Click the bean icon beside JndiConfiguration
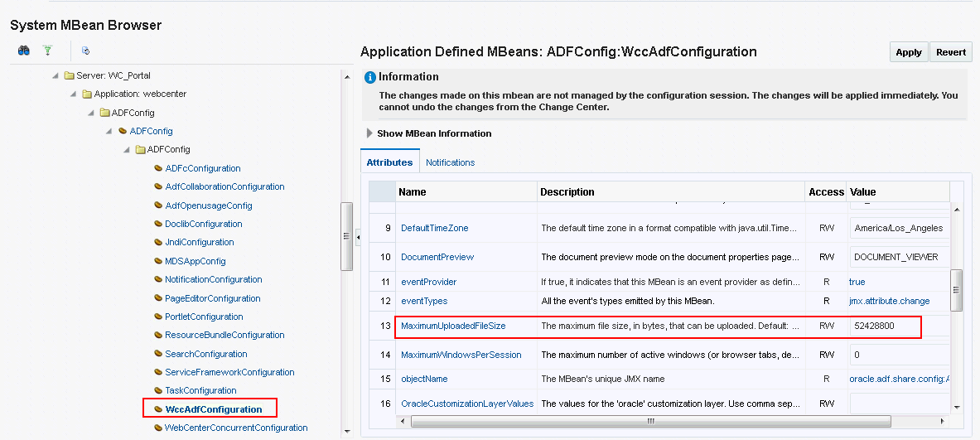The image size is (980, 440). pos(157,242)
